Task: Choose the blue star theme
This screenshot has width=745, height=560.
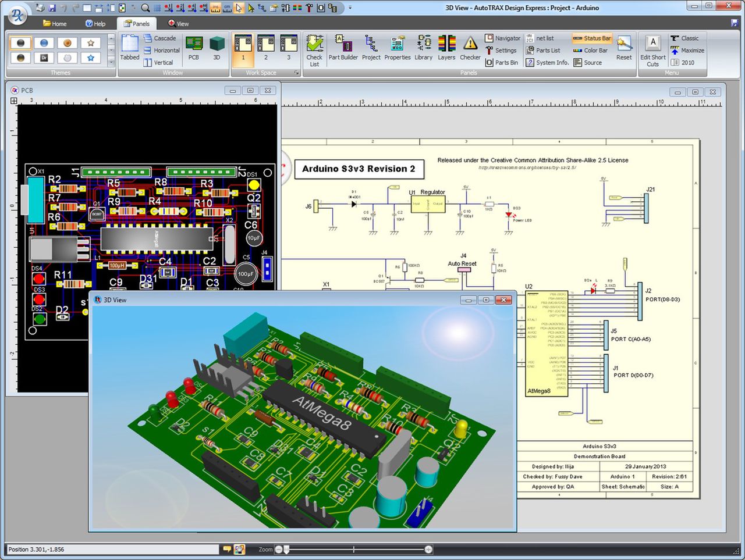Action: pyautogui.click(x=90, y=58)
